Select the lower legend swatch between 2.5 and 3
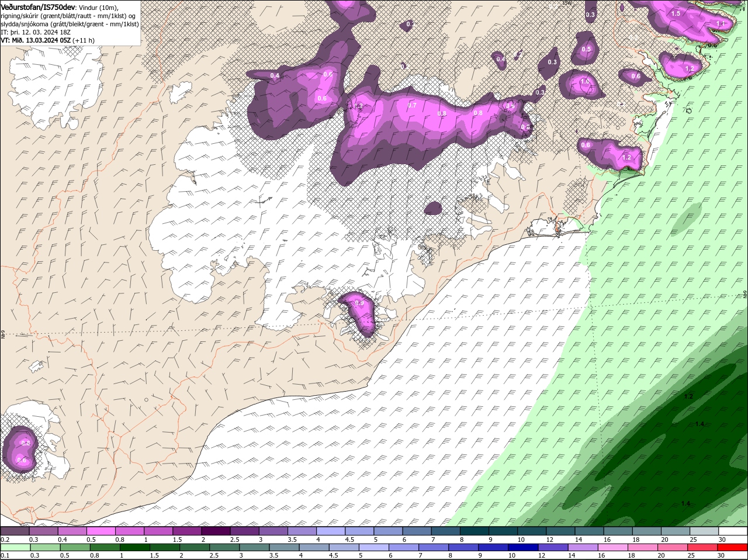The height and width of the screenshot is (560, 748). [224, 547]
